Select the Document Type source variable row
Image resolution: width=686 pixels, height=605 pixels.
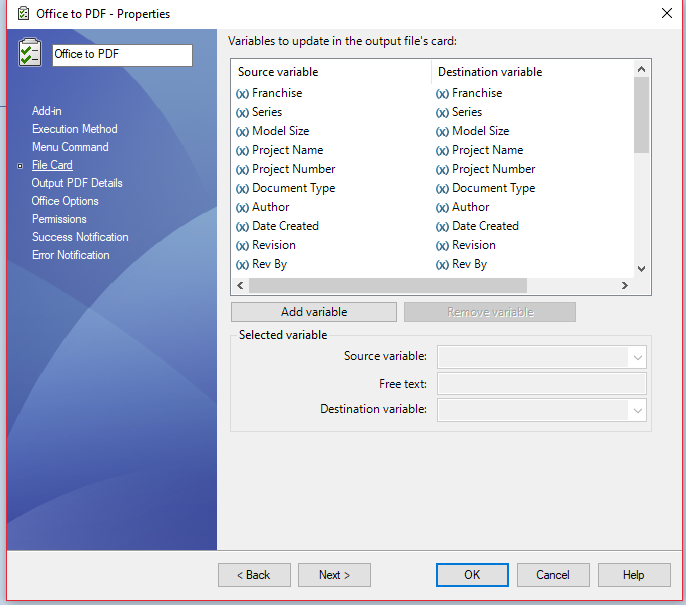coord(285,188)
